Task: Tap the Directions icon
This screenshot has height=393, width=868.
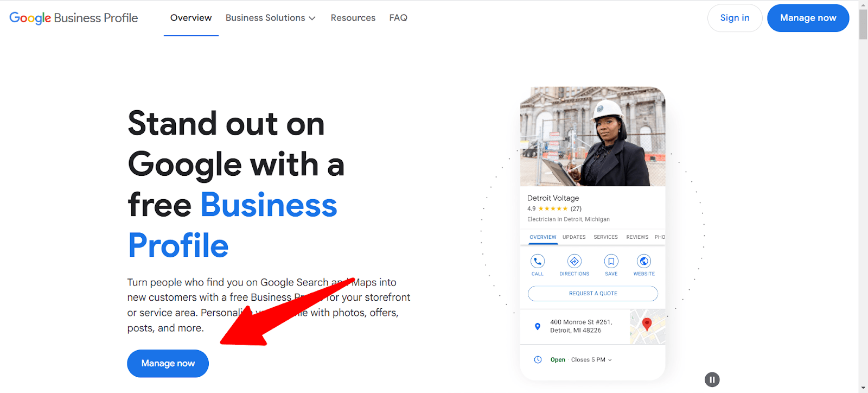Action: click(575, 261)
